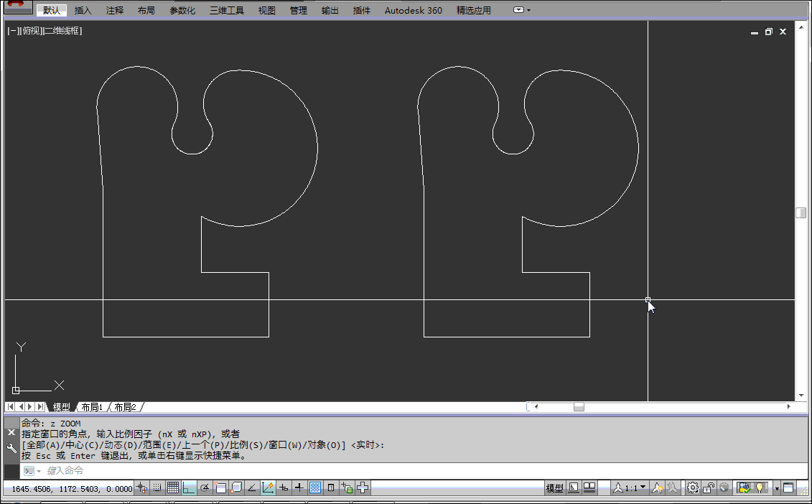Click the ribbon minimize toggle button

[518, 10]
